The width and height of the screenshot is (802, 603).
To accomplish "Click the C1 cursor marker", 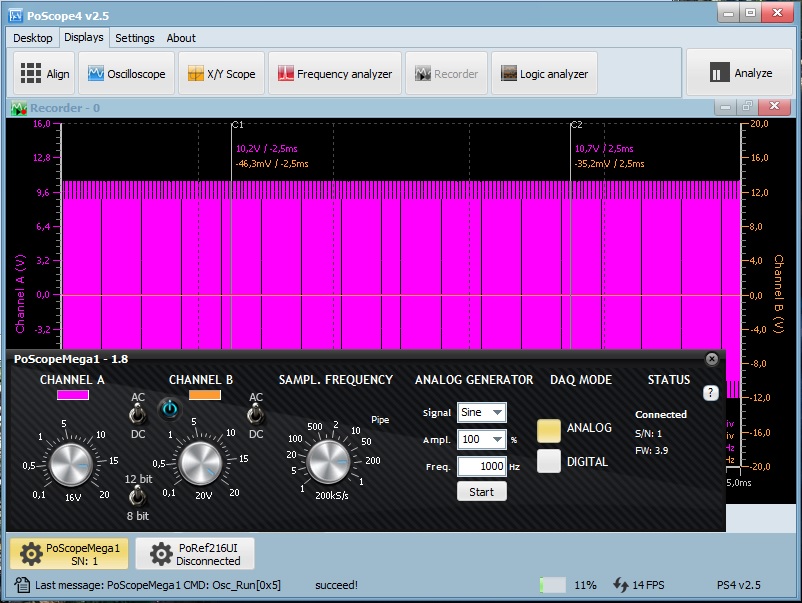I will click(238, 125).
